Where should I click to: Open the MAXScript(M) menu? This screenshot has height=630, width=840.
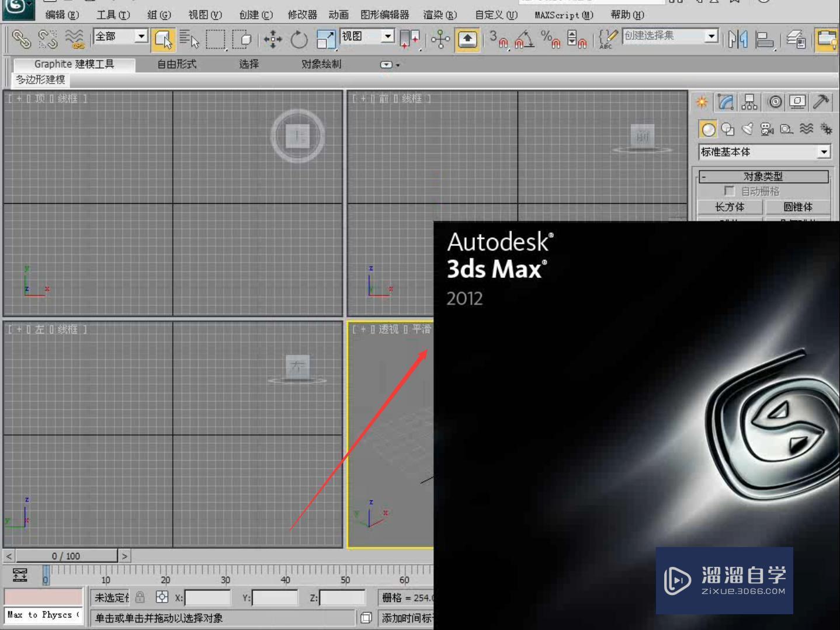point(564,15)
